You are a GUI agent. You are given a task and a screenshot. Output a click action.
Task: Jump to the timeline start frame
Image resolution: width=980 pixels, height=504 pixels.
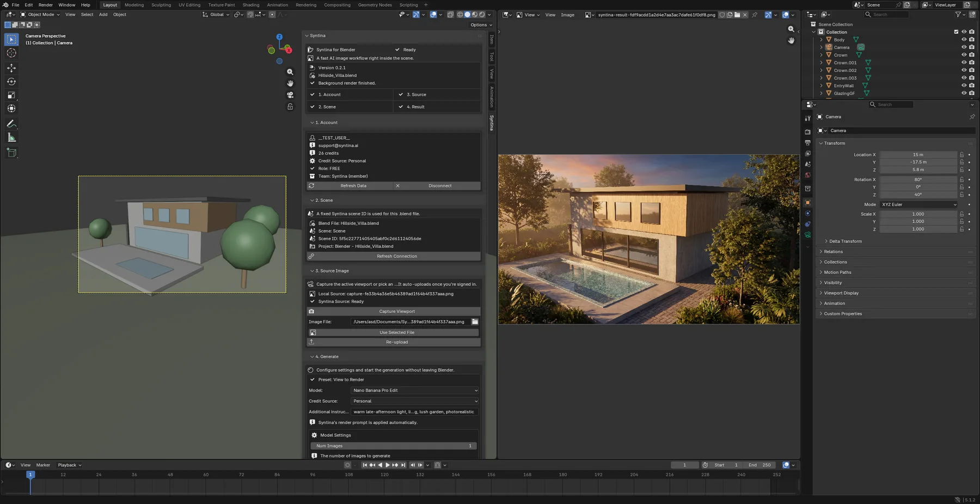[x=365, y=465]
